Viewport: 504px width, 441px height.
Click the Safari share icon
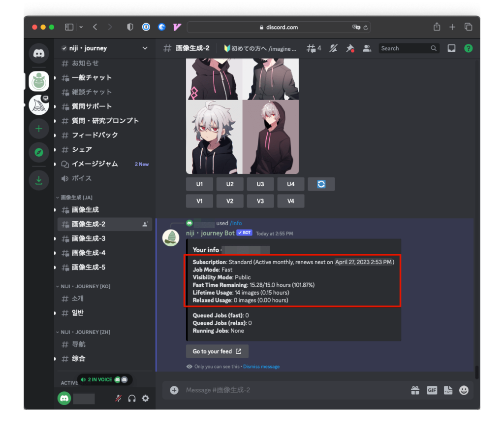[437, 27]
